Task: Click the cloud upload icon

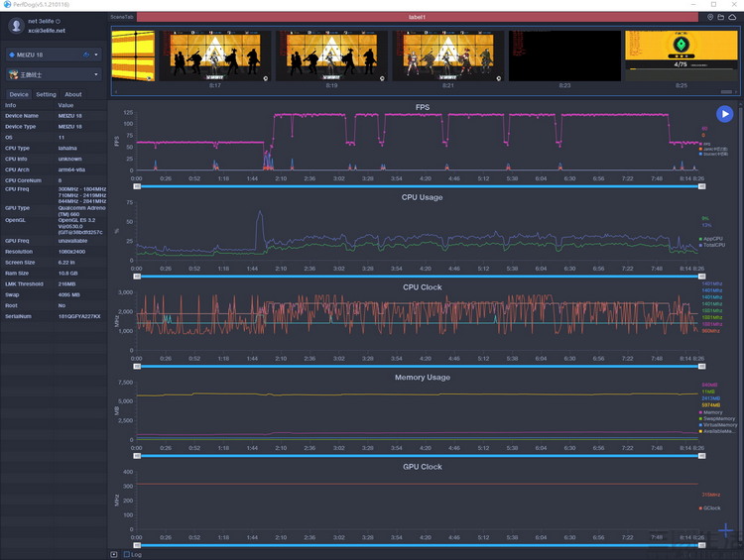Action: click(733, 17)
